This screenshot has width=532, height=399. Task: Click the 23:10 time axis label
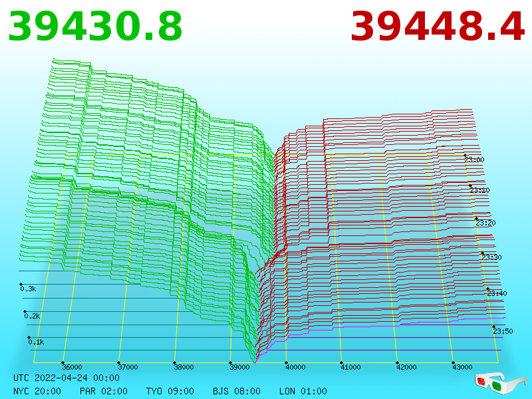point(479,190)
